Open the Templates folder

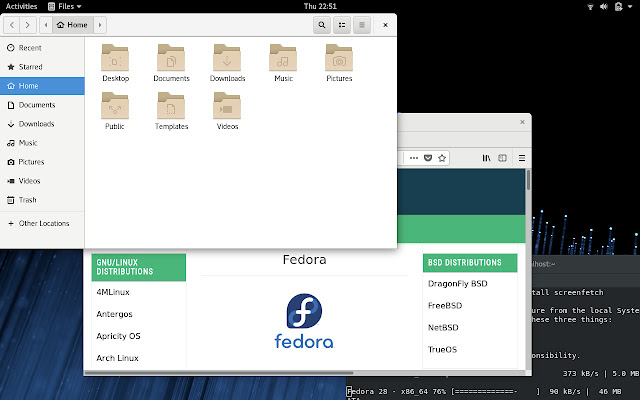(171, 111)
